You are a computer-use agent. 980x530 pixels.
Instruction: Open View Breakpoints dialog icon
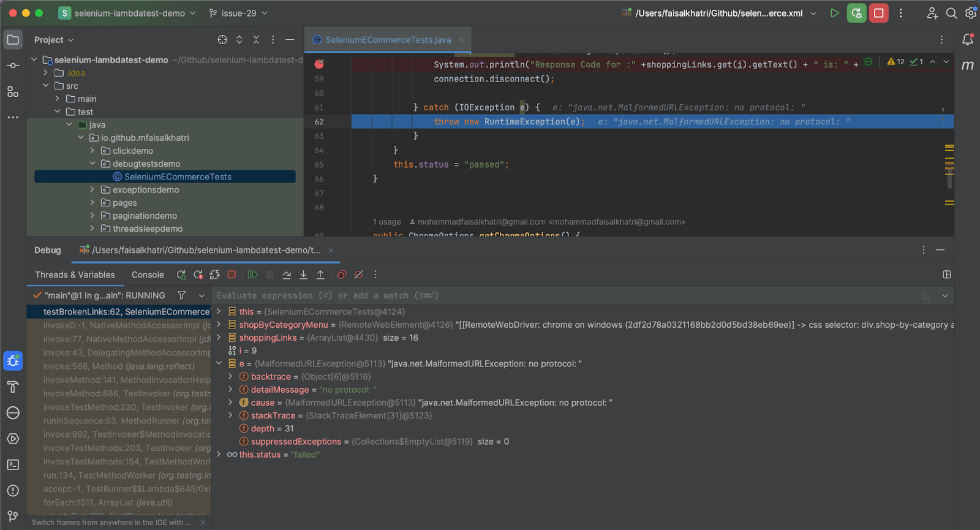click(342, 275)
